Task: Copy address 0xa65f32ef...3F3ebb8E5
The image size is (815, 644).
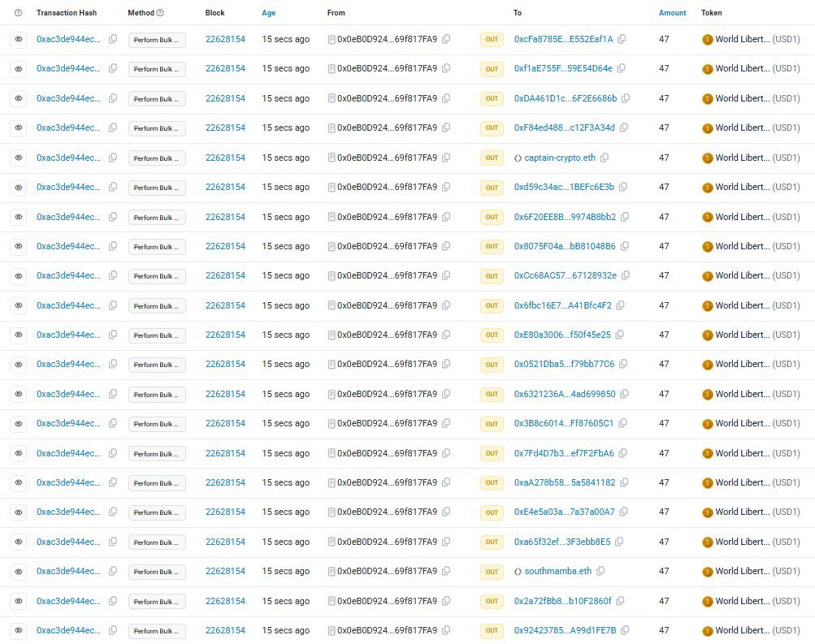Action: pyautogui.click(x=619, y=542)
